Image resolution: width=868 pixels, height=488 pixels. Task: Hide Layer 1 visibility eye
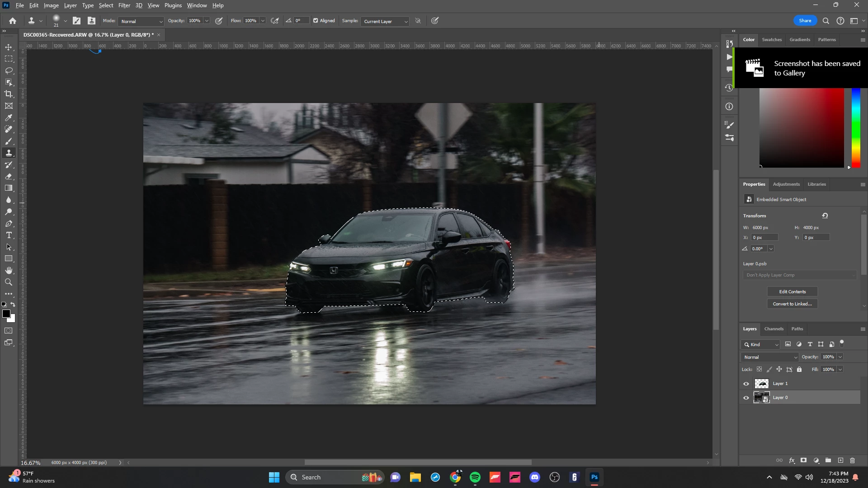[x=746, y=384]
